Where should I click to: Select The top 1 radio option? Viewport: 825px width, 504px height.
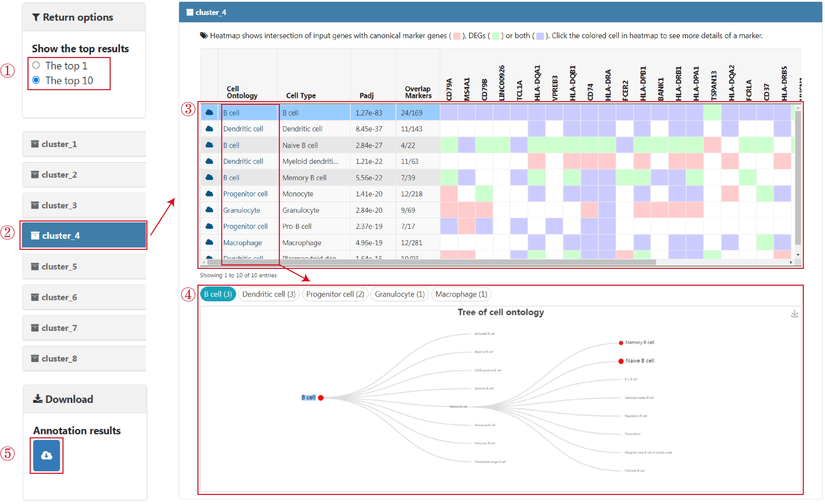[36, 65]
